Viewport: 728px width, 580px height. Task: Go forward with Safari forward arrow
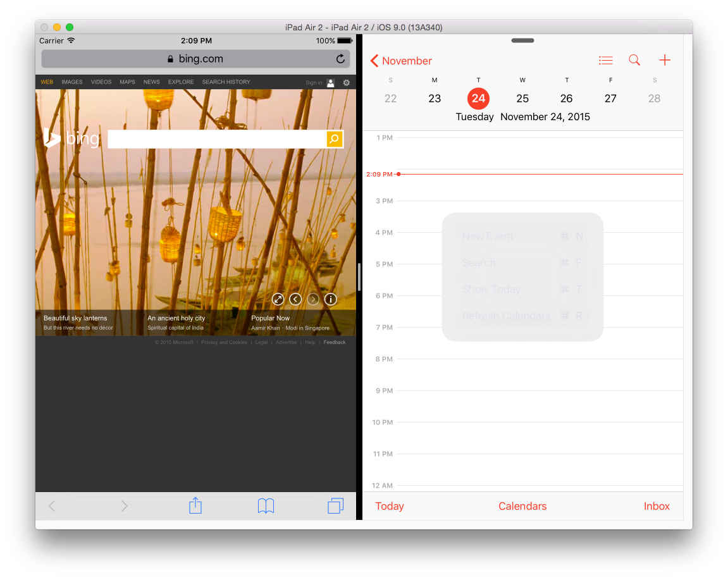point(124,506)
